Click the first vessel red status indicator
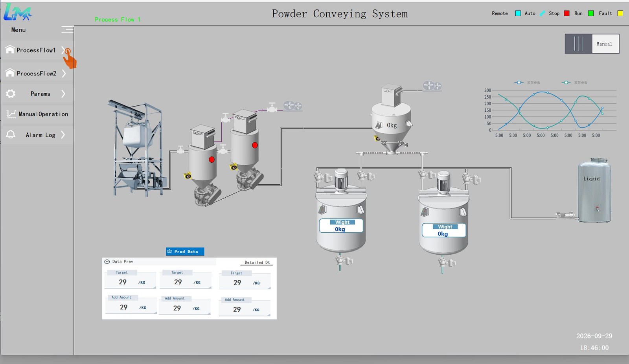This screenshot has height=364, width=629. pyautogui.click(x=212, y=160)
